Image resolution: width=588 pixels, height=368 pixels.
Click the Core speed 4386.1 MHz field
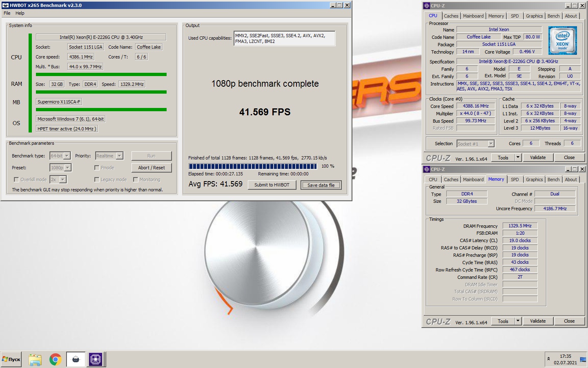click(81, 57)
